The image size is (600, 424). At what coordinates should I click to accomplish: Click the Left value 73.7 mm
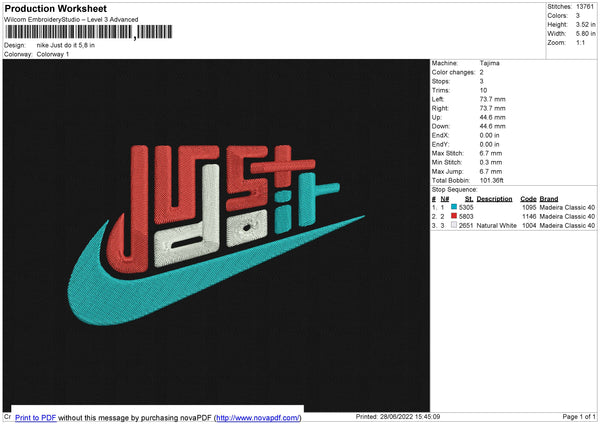(x=492, y=99)
